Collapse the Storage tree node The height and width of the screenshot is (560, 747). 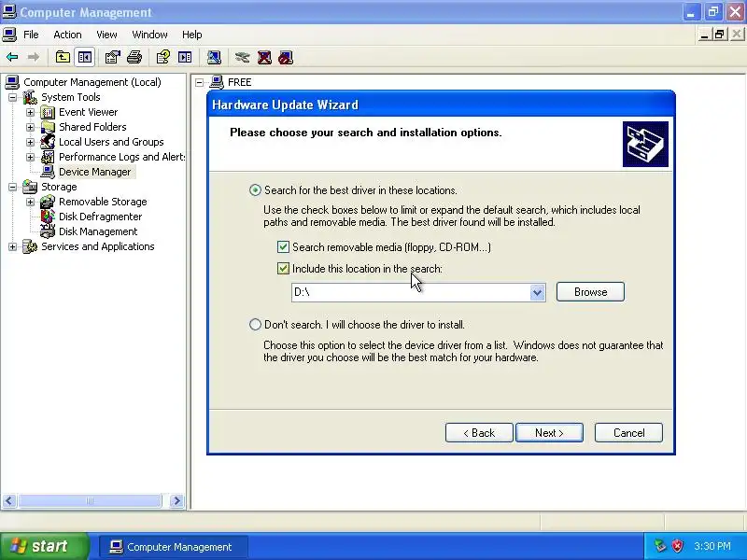point(13,187)
